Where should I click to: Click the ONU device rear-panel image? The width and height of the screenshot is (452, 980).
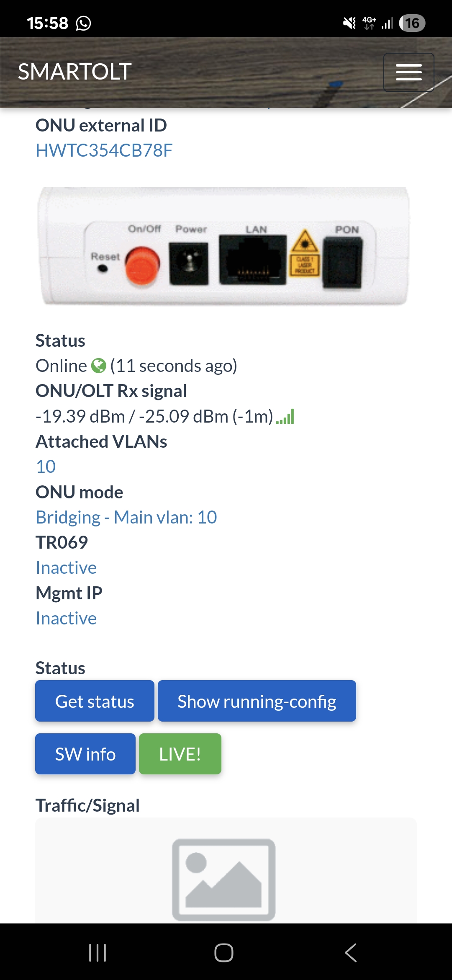pyautogui.click(x=224, y=246)
